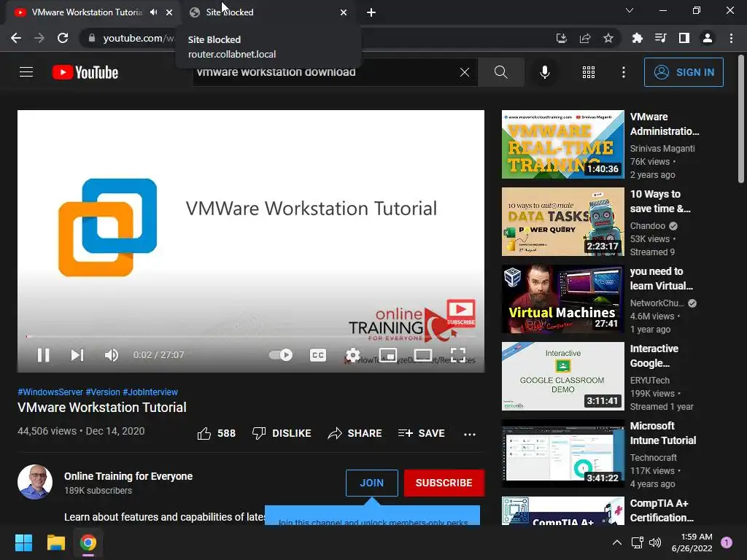The image size is (747, 560).
Task: Open the YouTube guide hamburger menu
Action: [26, 72]
